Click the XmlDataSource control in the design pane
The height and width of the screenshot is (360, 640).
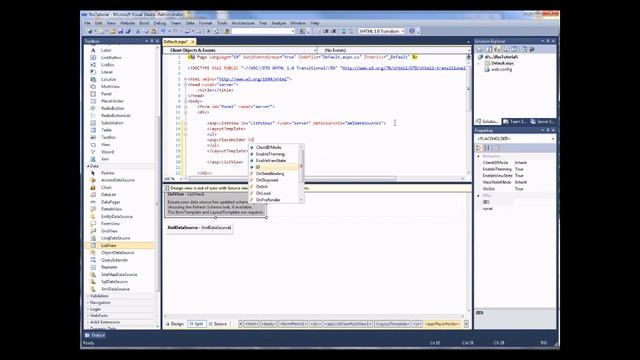pyautogui.click(x=200, y=228)
